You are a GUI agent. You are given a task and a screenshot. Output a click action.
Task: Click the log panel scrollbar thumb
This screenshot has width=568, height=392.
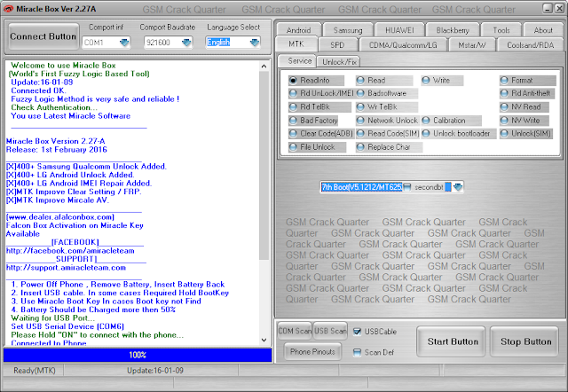(x=264, y=166)
